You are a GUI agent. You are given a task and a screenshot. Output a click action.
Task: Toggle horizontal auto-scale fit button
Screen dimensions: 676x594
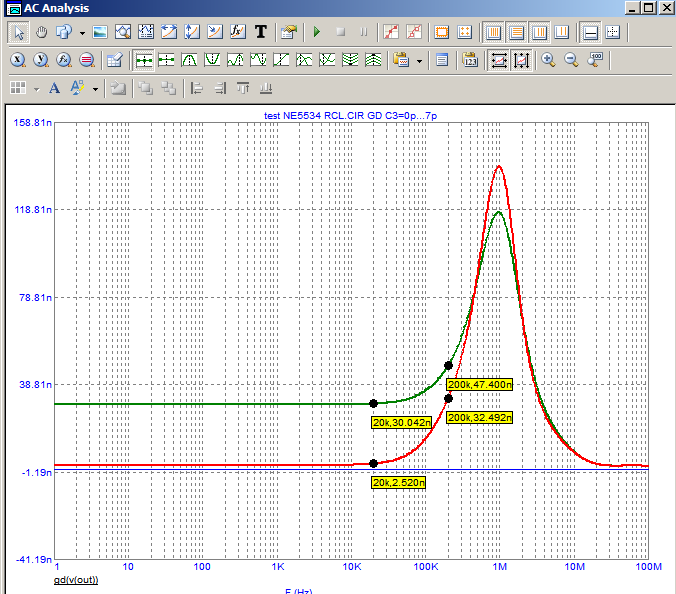[x=499, y=60]
